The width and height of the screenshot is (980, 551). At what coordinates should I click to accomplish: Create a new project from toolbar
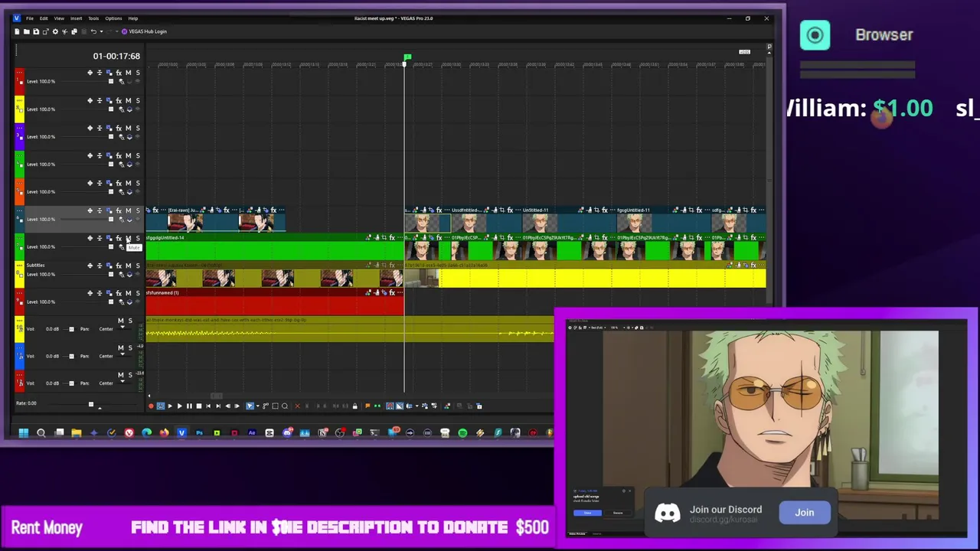coord(17,31)
